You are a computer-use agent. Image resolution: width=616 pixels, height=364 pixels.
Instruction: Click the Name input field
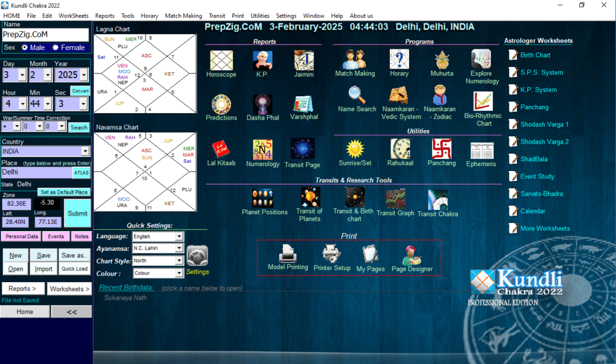(x=45, y=34)
